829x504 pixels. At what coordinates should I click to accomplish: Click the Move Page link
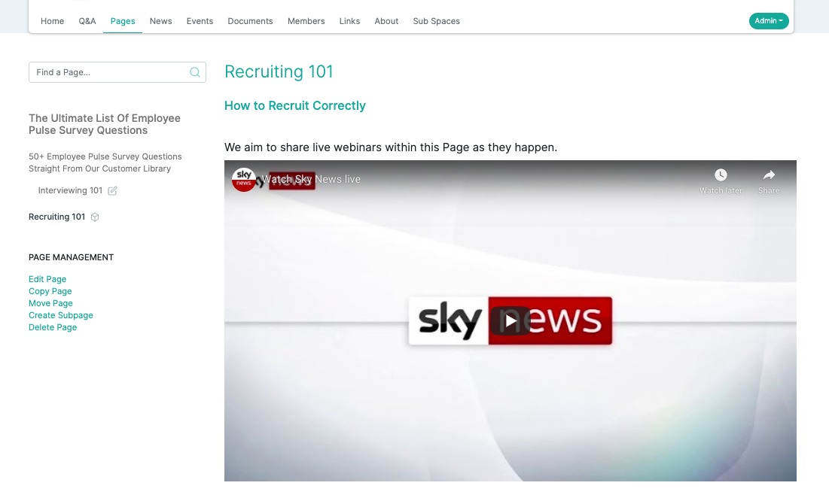point(50,303)
